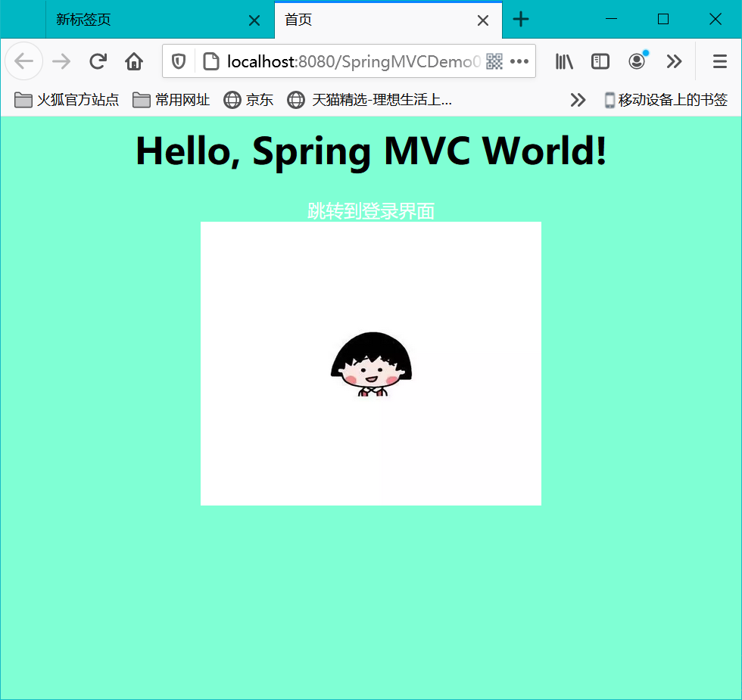Click the Hello, Spring MVC World! heading
This screenshot has height=700, width=742.
pyautogui.click(x=371, y=151)
